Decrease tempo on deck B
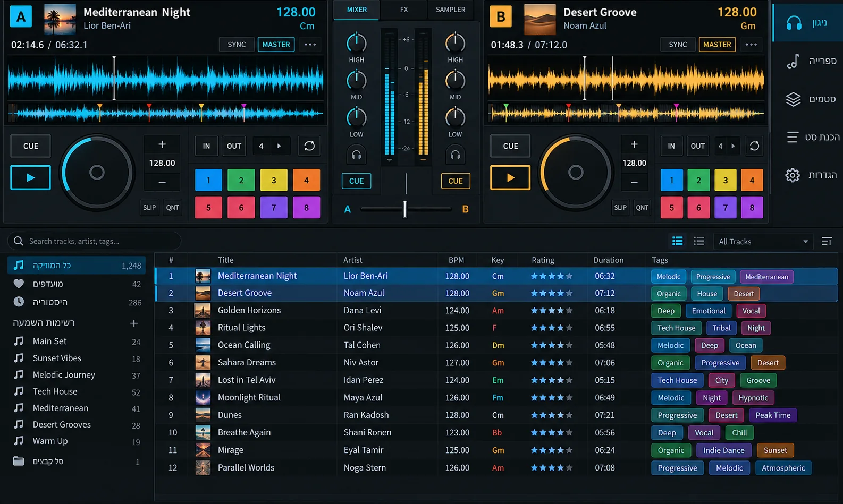Screen dimensions: 843x504 coord(634,182)
